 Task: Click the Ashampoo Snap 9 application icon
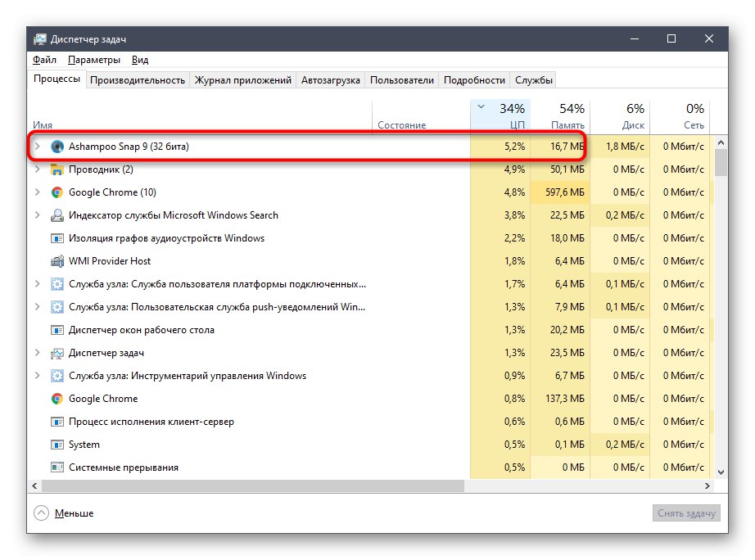coord(57,147)
